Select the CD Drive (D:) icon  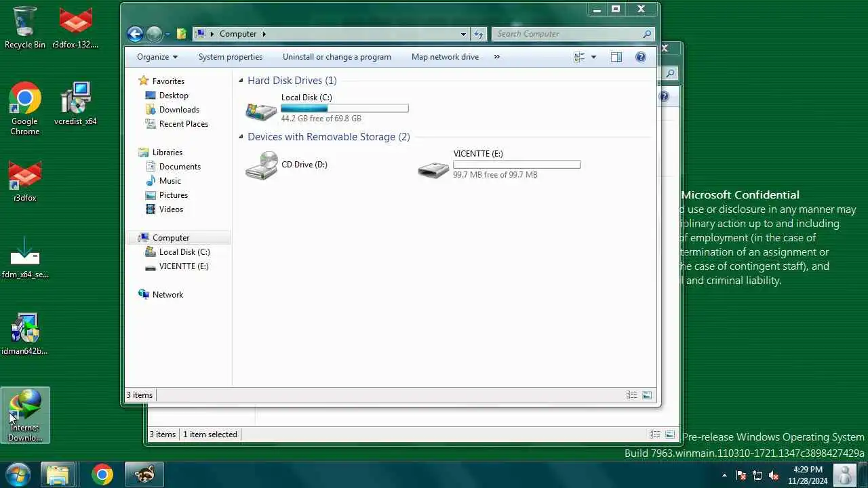click(261, 165)
